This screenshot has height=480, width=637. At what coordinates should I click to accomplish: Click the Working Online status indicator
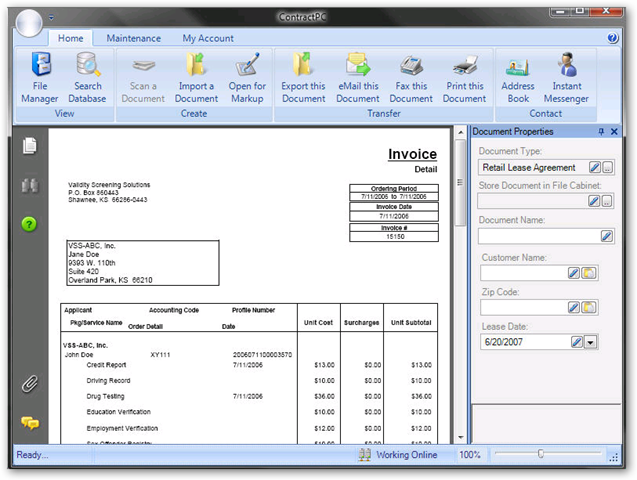(x=398, y=455)
